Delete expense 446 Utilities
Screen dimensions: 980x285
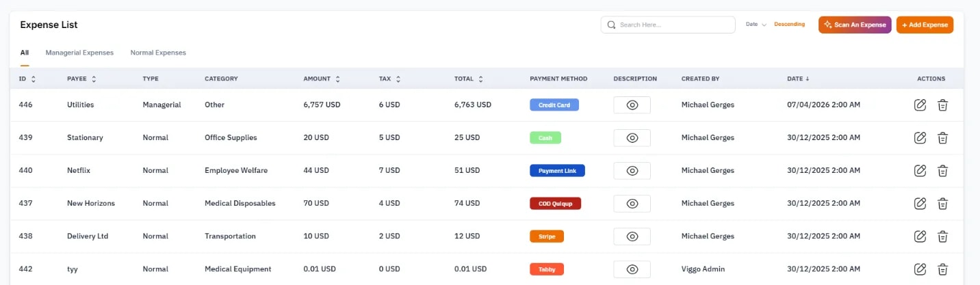(942, 105)
